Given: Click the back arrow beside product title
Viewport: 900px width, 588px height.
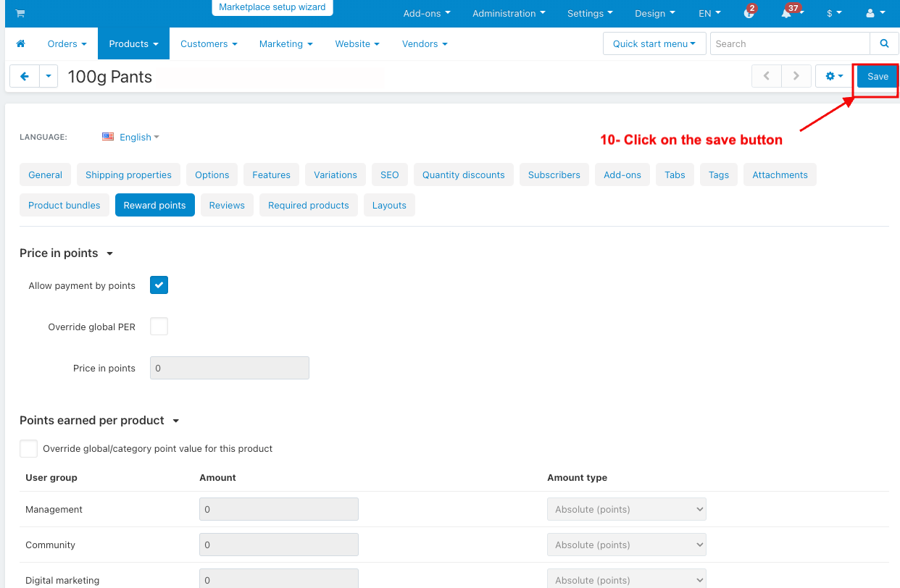Looking at the screenshot, I should 25,76.
